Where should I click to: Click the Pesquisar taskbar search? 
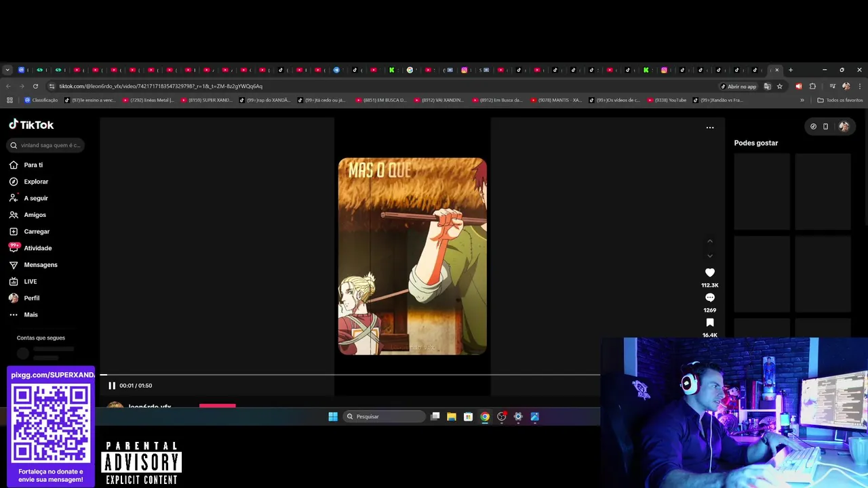pyautogui.click(x=384, y=417)
